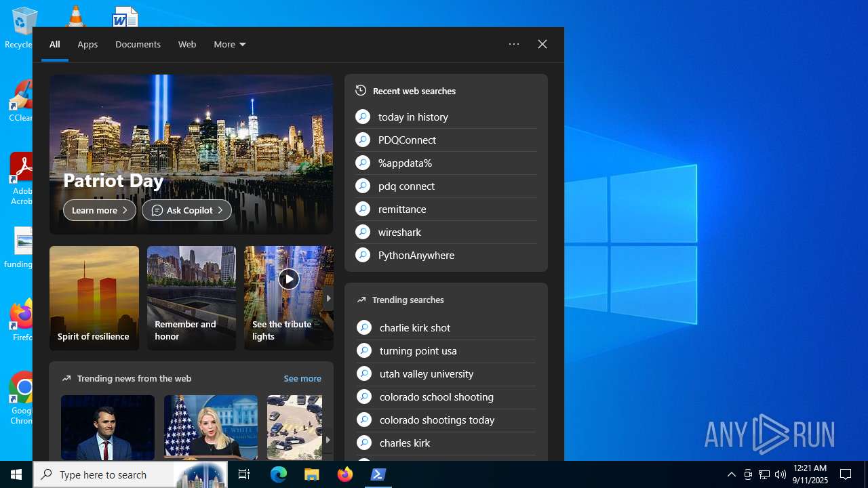This screenshot has height=488, width=868.
Task: Select the Adobe Acrobat desktop icon
Action: tap(22, 178)
